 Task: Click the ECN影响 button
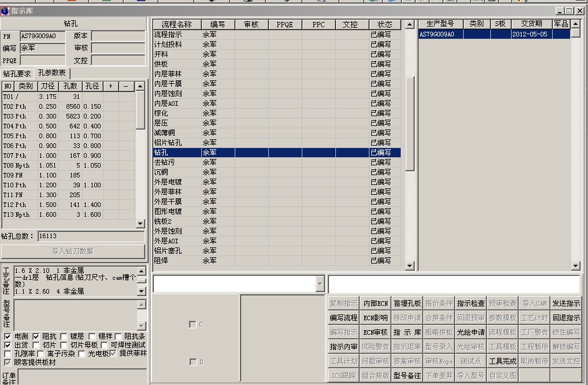pos(375,317)
